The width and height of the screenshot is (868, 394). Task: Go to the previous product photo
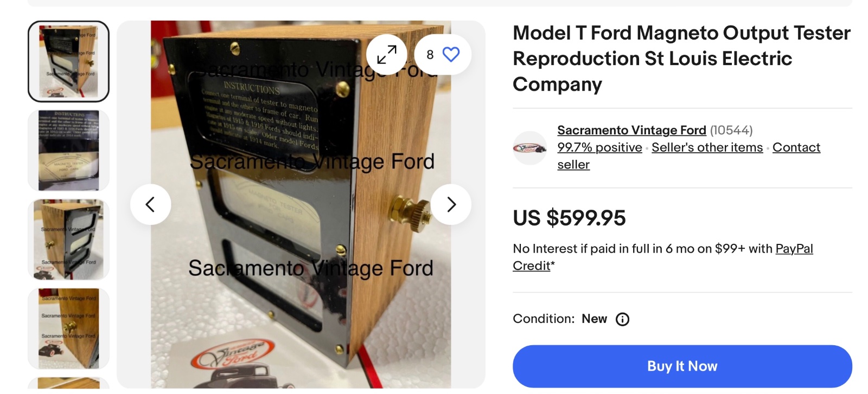click(150, 204)
